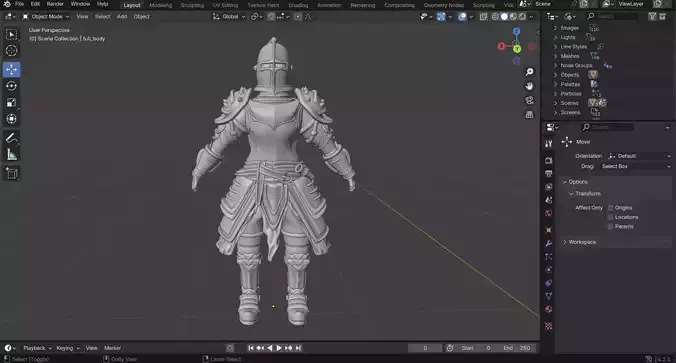Toggle camera view icon in viewport

(x=529, y=100)
